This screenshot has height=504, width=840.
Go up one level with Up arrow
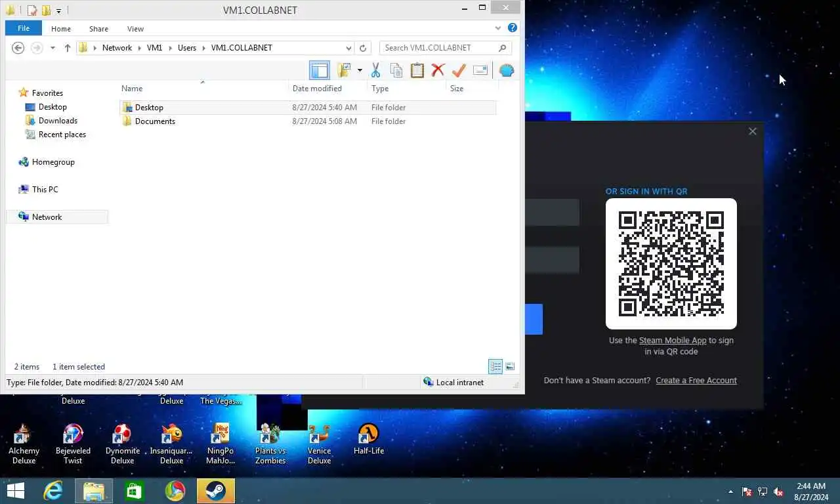coord(67,48)
